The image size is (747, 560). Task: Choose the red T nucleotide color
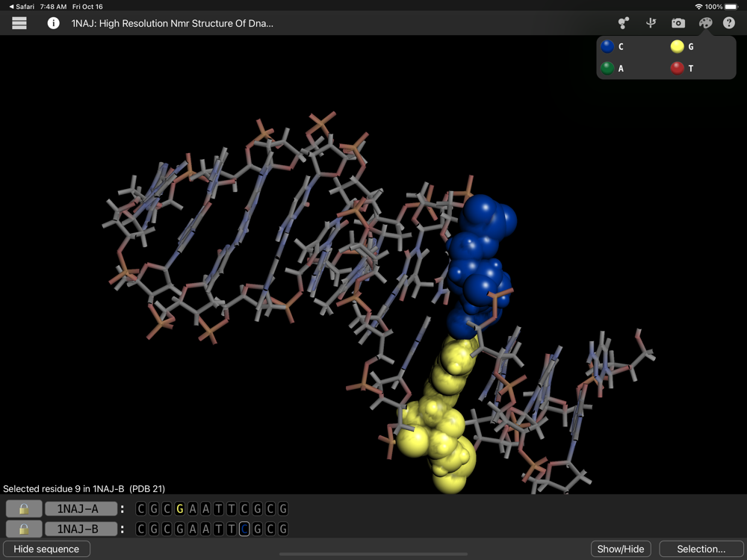677,68
